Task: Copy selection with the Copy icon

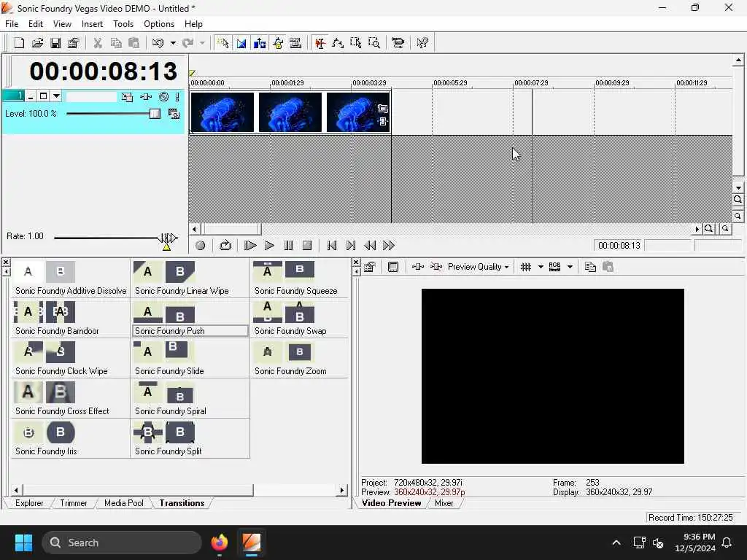Action: tap(116, 43)
